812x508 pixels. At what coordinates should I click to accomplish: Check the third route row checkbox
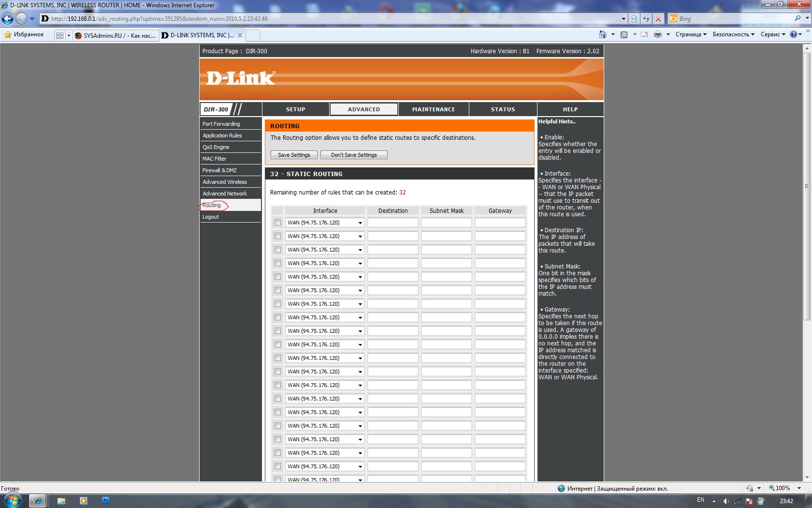[277, 250]
